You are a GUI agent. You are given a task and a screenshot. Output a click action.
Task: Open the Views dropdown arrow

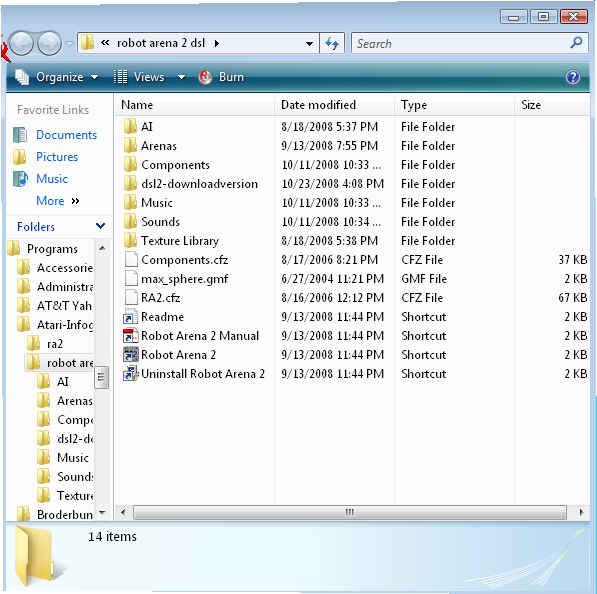tap(182, 77)
